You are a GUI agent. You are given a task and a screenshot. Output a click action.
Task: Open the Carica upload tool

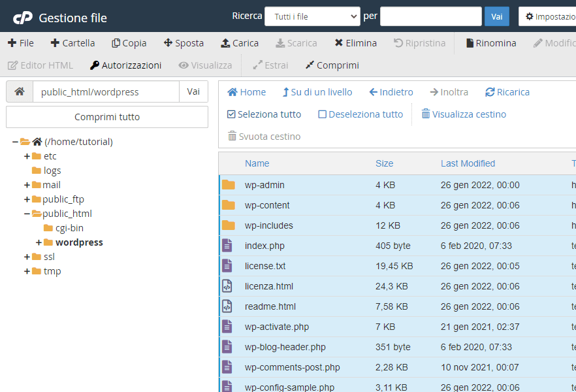[240, 43]
